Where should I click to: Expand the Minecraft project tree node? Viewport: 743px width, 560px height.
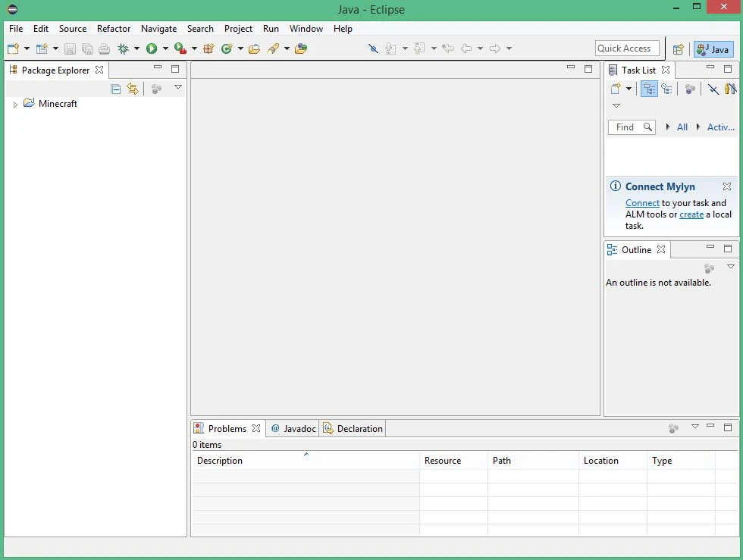(x=15, y=105)
